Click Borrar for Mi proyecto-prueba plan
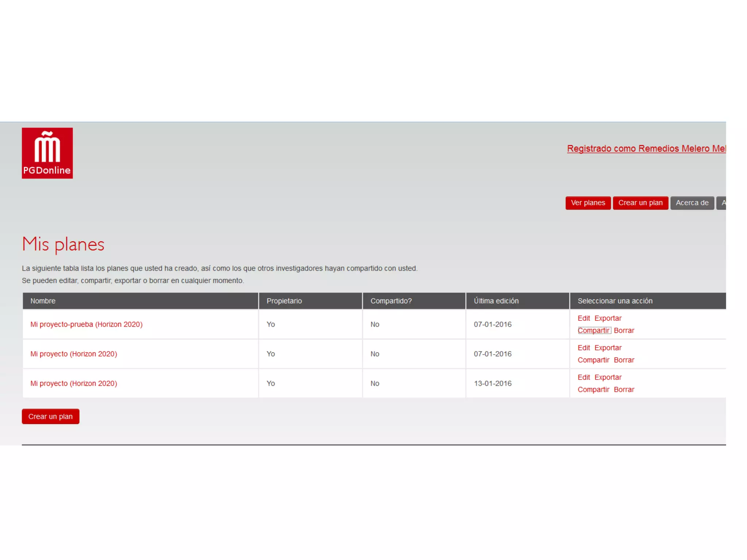Viewport: 747px width, 560px height. pos(624,330)
